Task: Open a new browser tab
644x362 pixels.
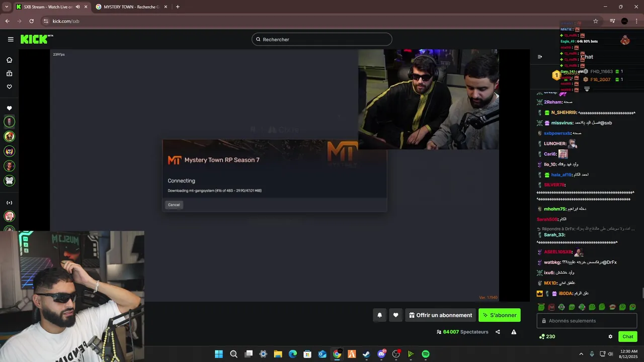Action: click(x=178, y=7)
